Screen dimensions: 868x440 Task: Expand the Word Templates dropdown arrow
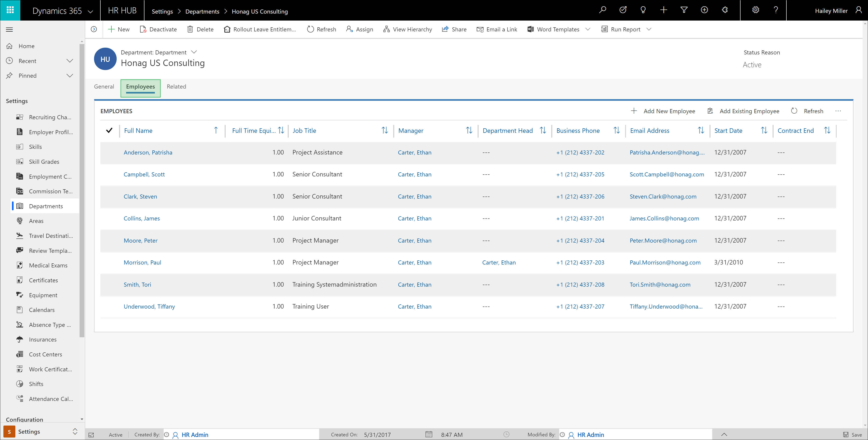tap(588, 29)
